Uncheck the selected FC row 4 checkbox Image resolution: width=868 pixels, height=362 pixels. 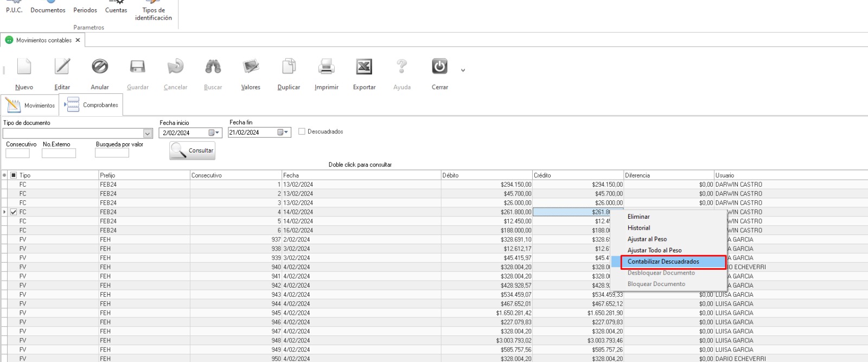coord(14,212)
